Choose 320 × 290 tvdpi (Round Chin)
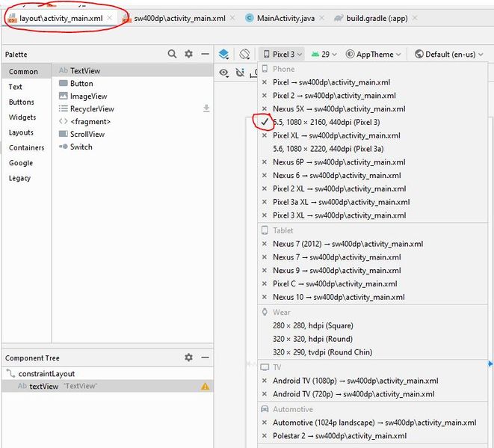 pos(373,352)
